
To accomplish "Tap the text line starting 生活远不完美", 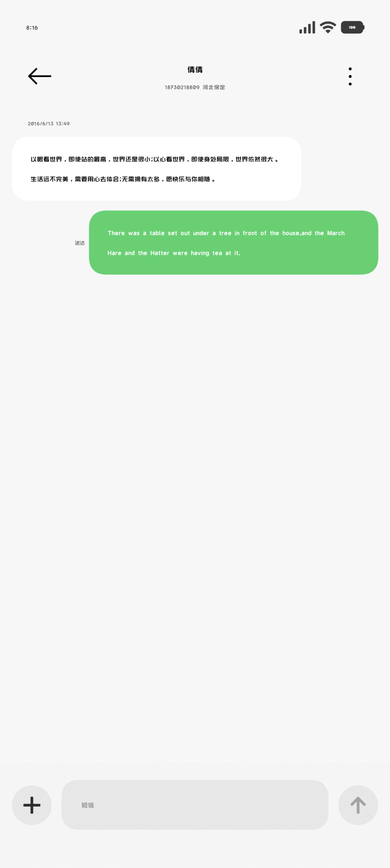I will (123, 179).
